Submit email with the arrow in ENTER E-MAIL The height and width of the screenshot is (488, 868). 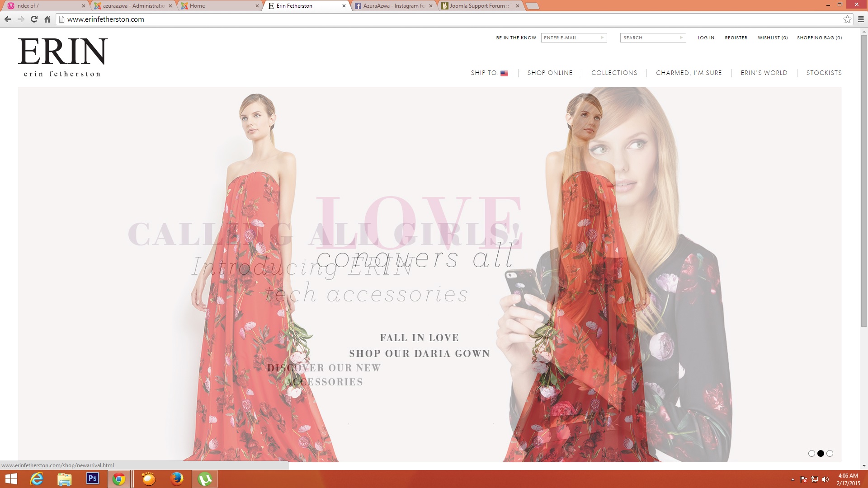(x=602, y=38)
